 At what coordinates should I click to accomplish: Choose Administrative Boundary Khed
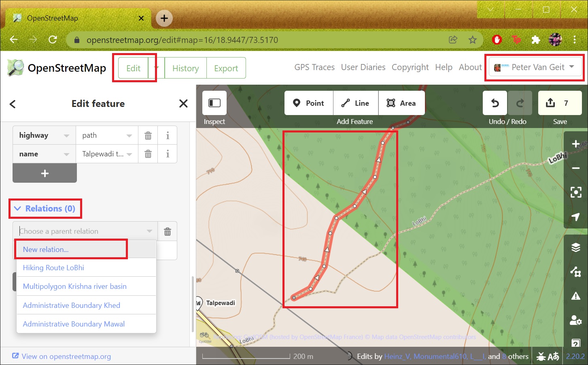(x=86, y=305)
